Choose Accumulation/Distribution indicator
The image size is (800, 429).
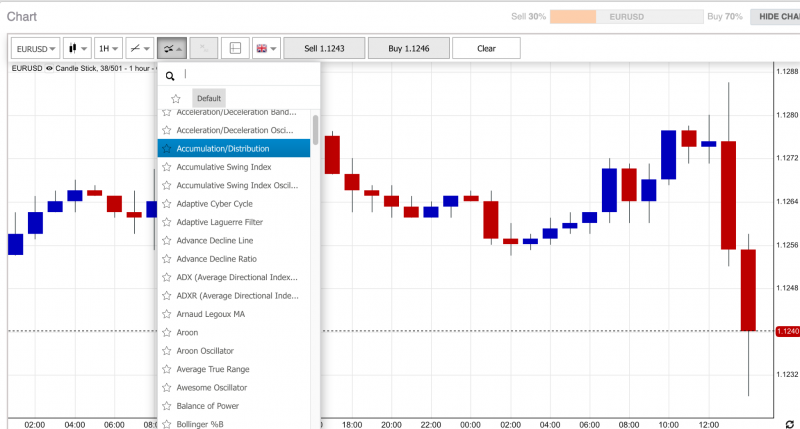[x=234, y=148]
